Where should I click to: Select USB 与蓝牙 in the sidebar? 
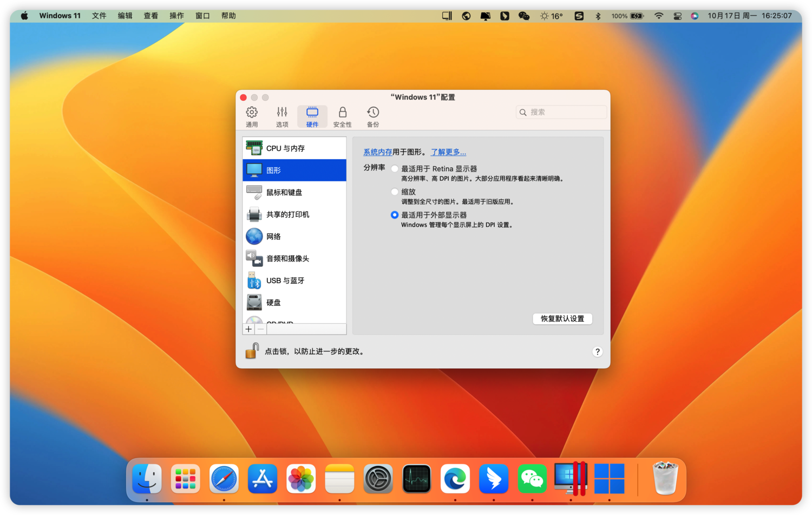(x=294, y=281)
